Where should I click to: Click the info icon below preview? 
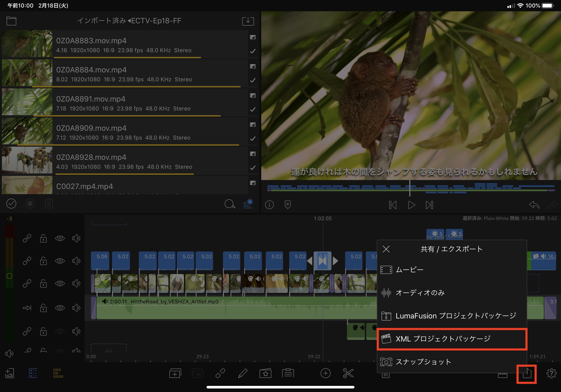coord(269,204)
